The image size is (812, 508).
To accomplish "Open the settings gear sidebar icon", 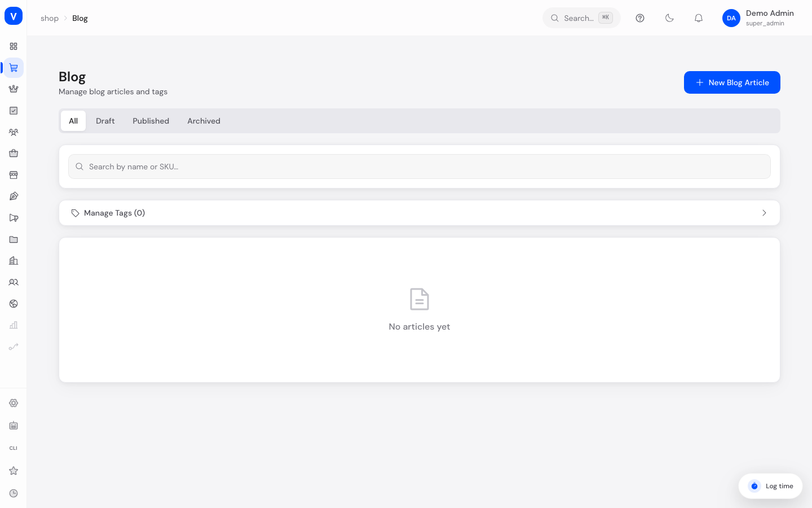I will pyautogui.click(x=14, y=403).
